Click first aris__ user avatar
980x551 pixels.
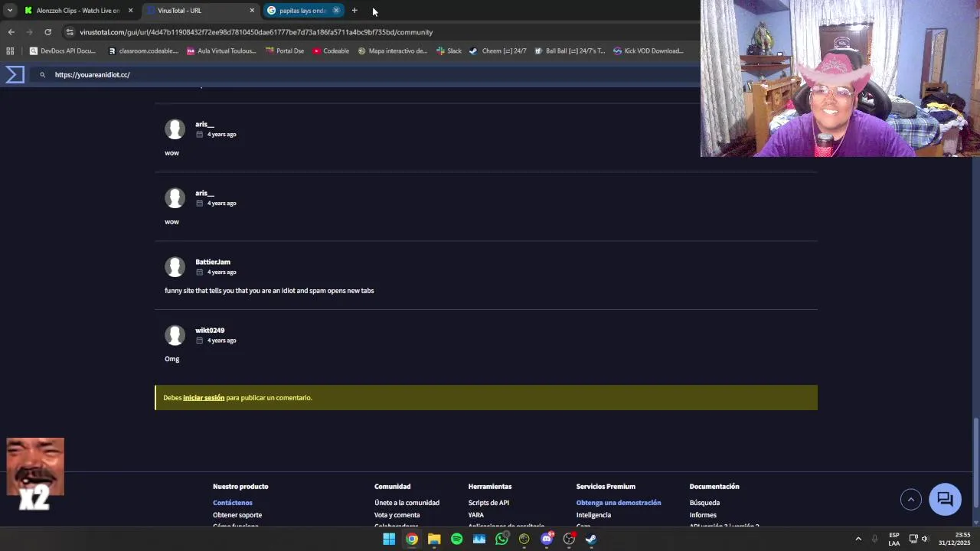coord(175,129)
